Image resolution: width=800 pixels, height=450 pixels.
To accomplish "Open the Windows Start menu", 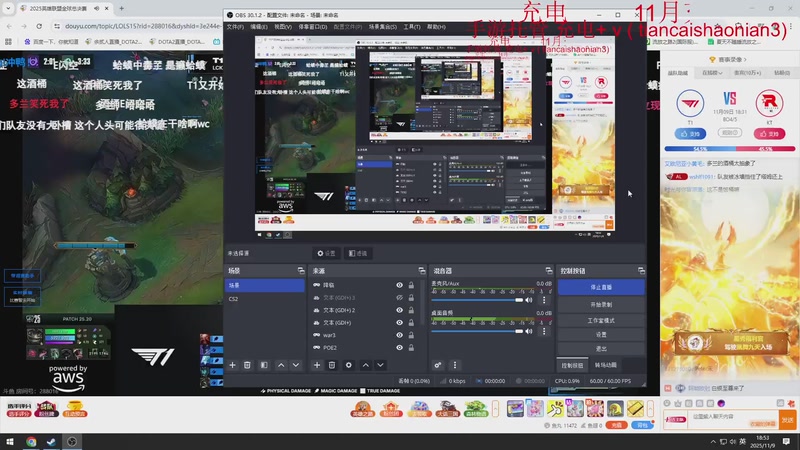I will coord(10,442).
